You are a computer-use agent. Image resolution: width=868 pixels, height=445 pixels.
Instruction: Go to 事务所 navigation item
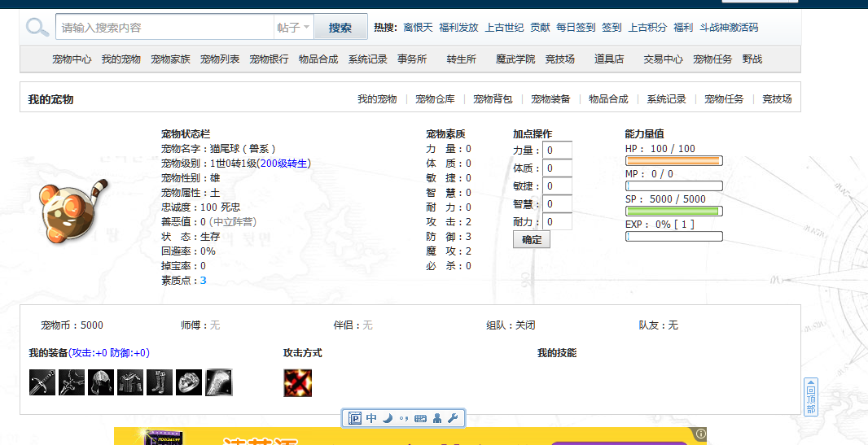412,59
